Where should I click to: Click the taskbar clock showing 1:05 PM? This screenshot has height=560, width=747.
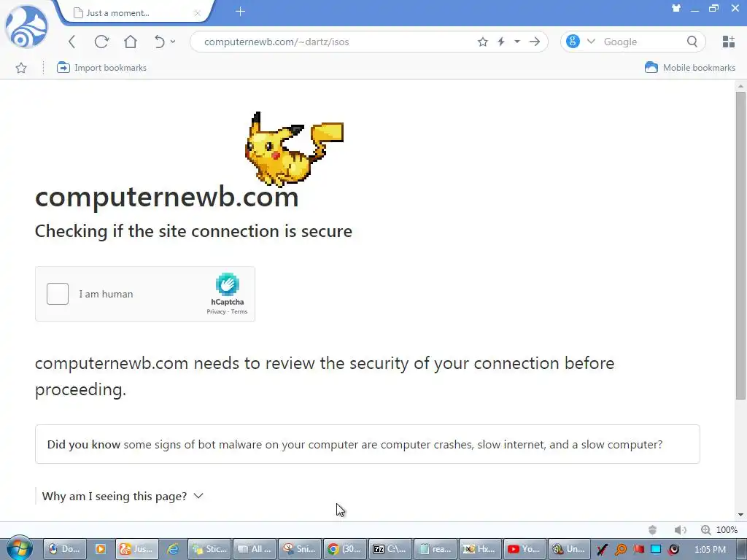[711, 550]
